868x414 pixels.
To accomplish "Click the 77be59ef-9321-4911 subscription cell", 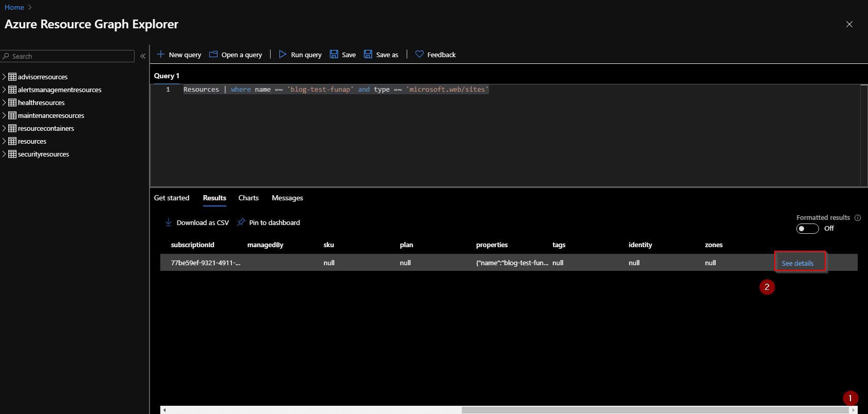I will click(206, 263).
